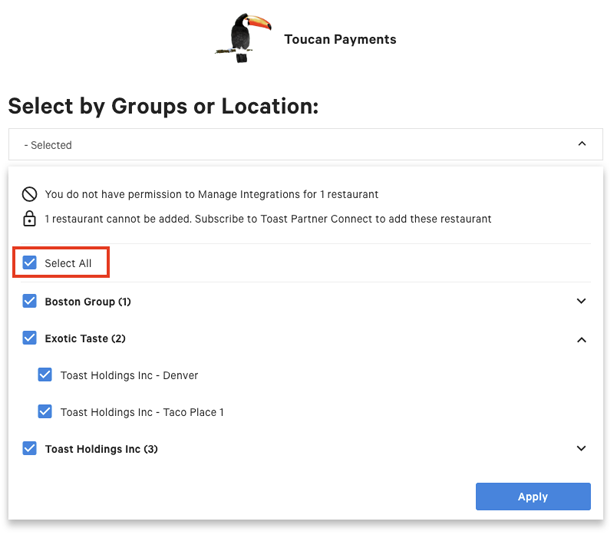
Task: Collapse the Exotic Taste group chevron
Action: pyautogui.click(x=581, y=339)
